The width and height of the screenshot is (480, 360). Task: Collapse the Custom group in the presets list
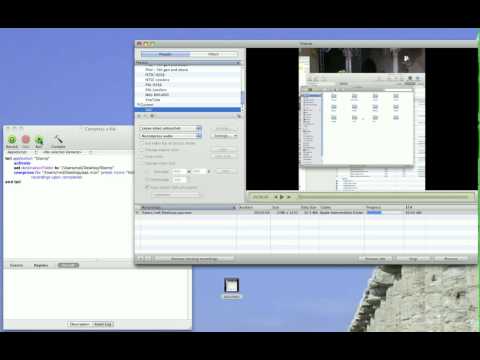[139, 105]
